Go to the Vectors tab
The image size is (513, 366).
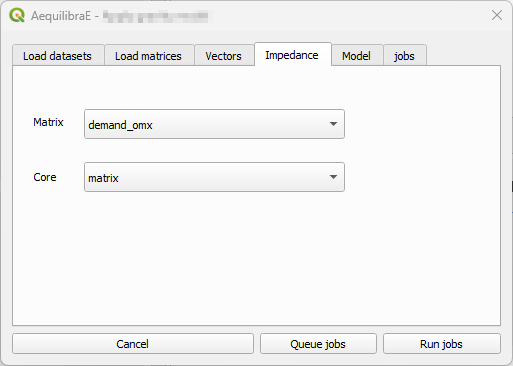click(224, 56)
